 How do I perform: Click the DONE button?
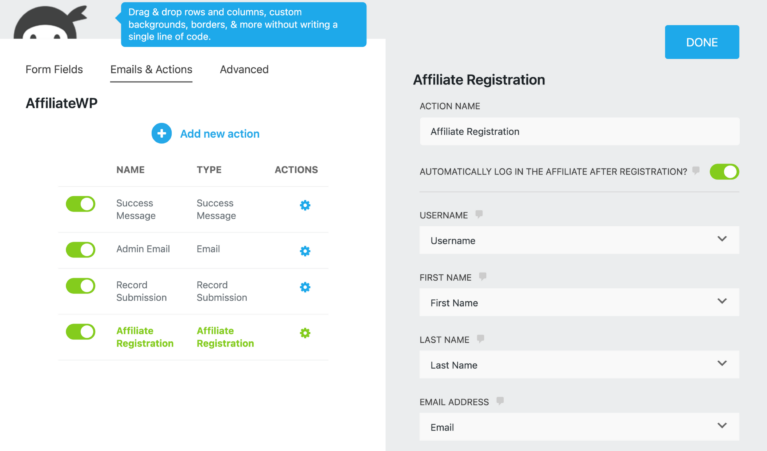pyautogui.click(x=702, y=42)
